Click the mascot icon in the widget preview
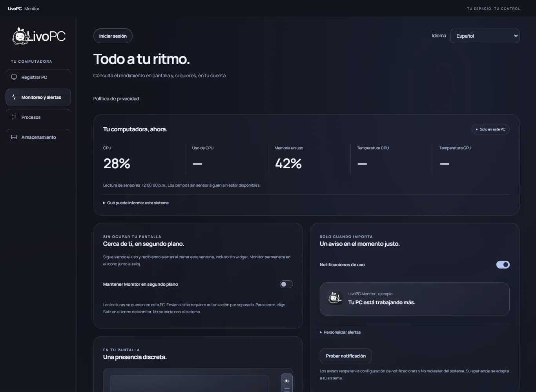The width and height of the screenshot is (536, 392). 287,380
